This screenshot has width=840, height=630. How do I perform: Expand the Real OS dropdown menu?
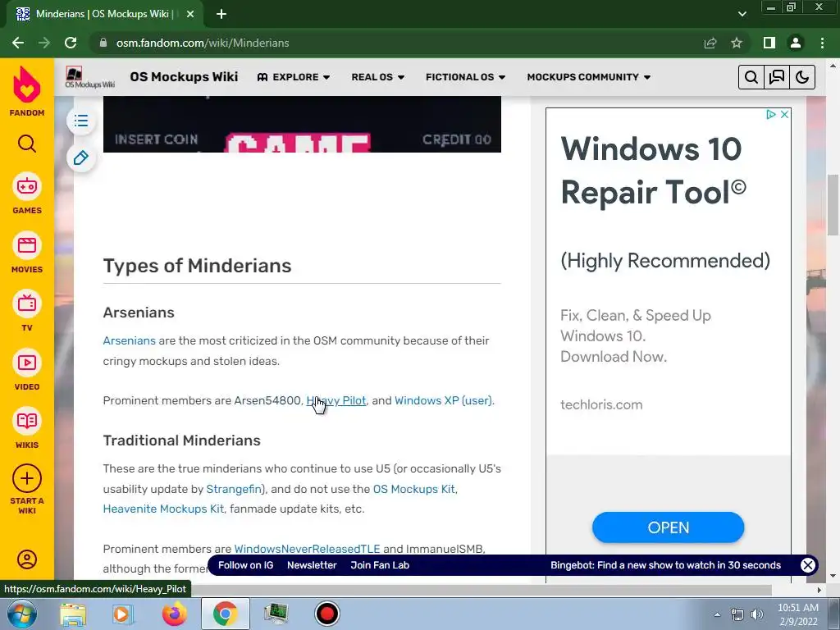click(377, 77)
